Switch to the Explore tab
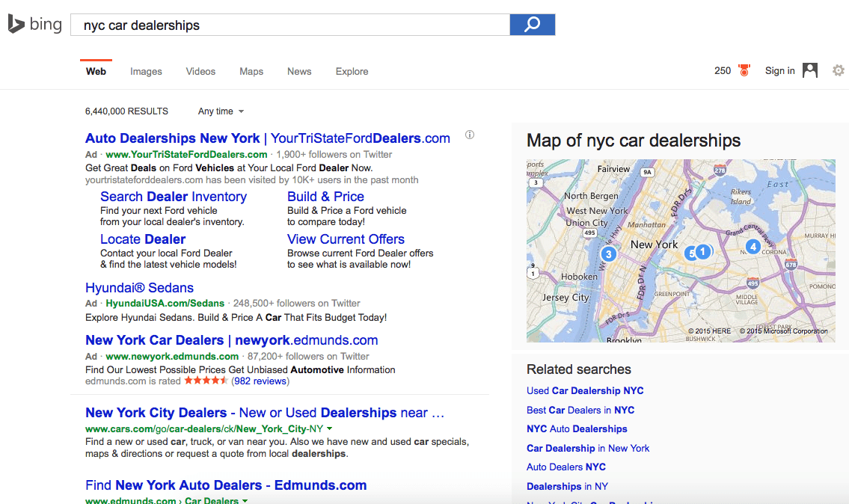The height and width of the screenshot is (504, 849). 352,72
